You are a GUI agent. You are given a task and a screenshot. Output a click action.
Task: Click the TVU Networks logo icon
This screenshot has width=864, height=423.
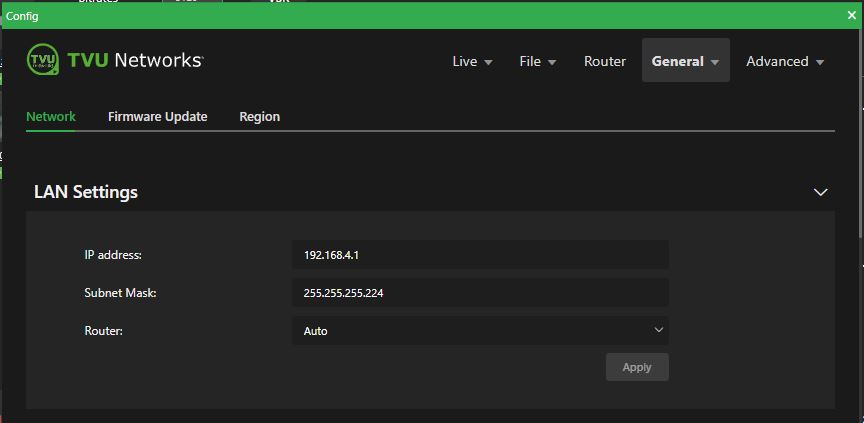coord(42,59)
